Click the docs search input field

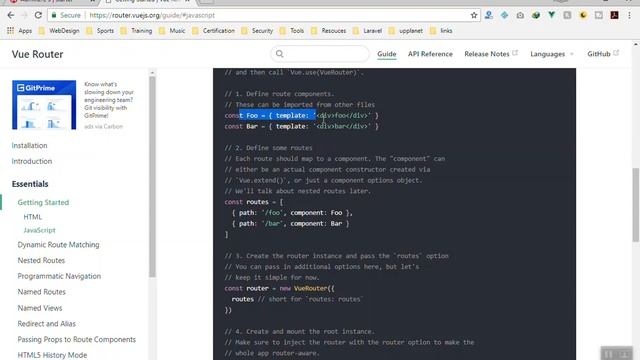click(320, 53)
